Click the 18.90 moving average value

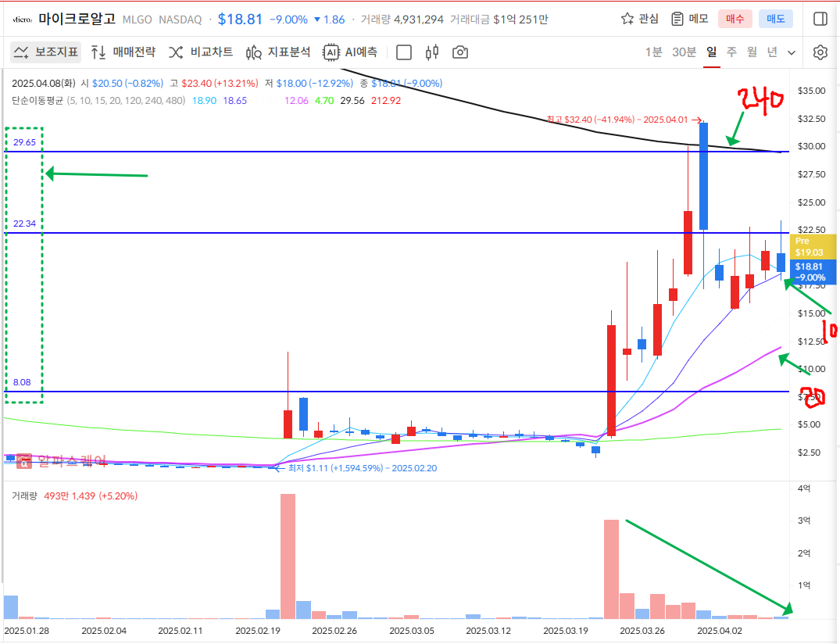pos(204,101)
